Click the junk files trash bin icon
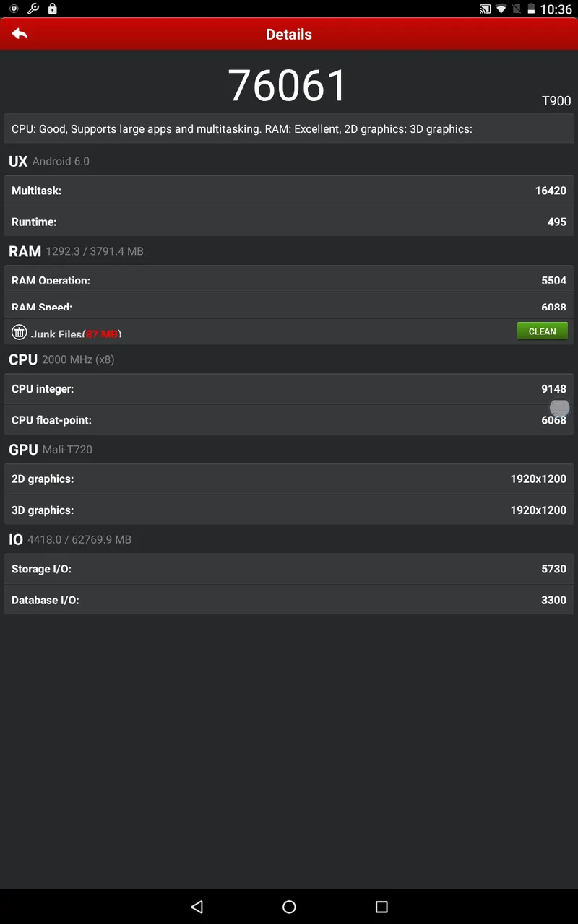The width and height of the screenshot is (578, 924). coord(20,332)
